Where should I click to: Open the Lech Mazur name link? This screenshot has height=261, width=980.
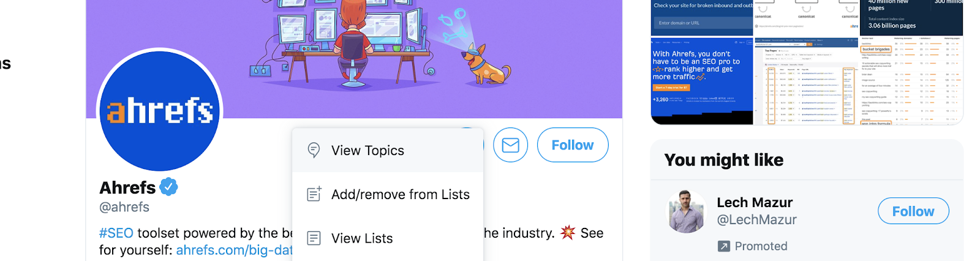point(755,203)
